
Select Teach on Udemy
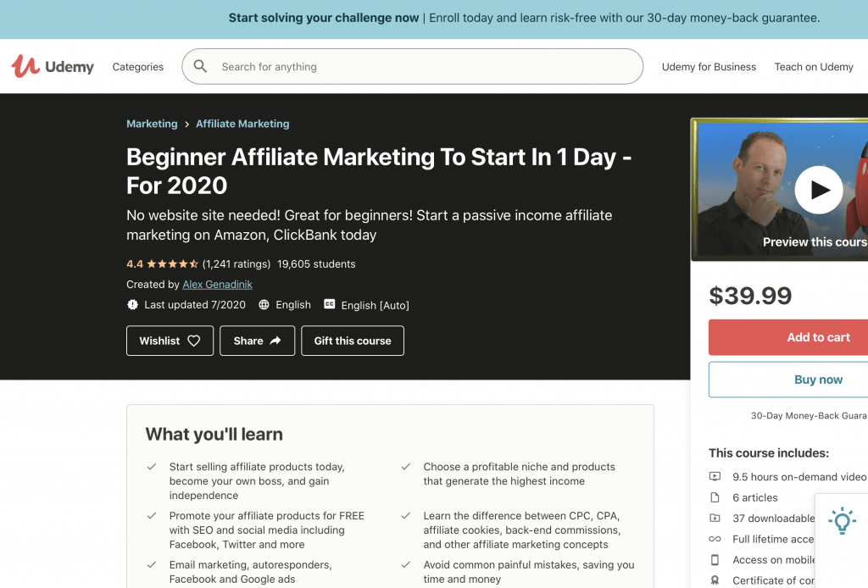813,67
